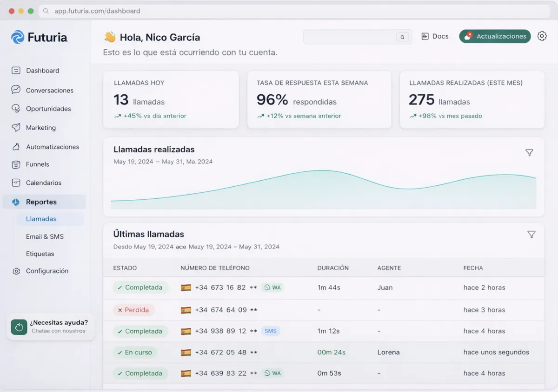This screenshot has width=558, height=392.
Task: Click the Automatizaciones sidebar icon
Action: (x=16, y=147)
